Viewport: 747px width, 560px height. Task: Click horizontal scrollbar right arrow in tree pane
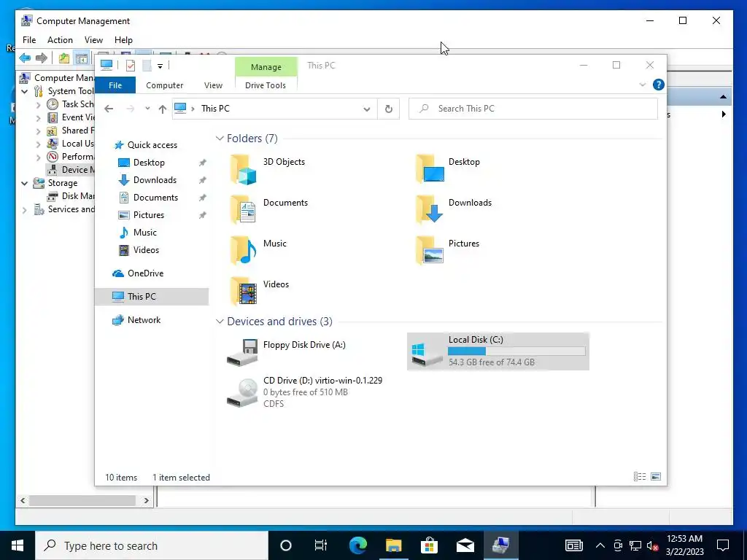point(146,500)
